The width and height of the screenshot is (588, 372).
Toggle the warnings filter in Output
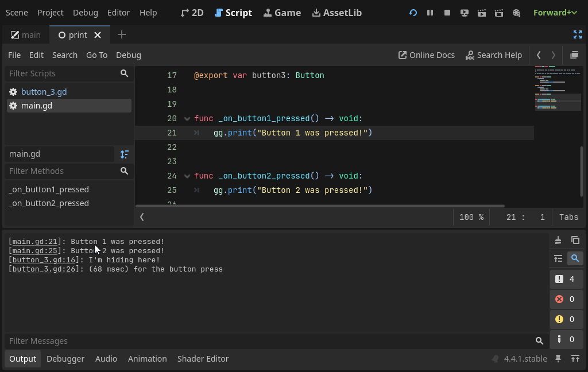pyautogui.click(x=566, y=319)
